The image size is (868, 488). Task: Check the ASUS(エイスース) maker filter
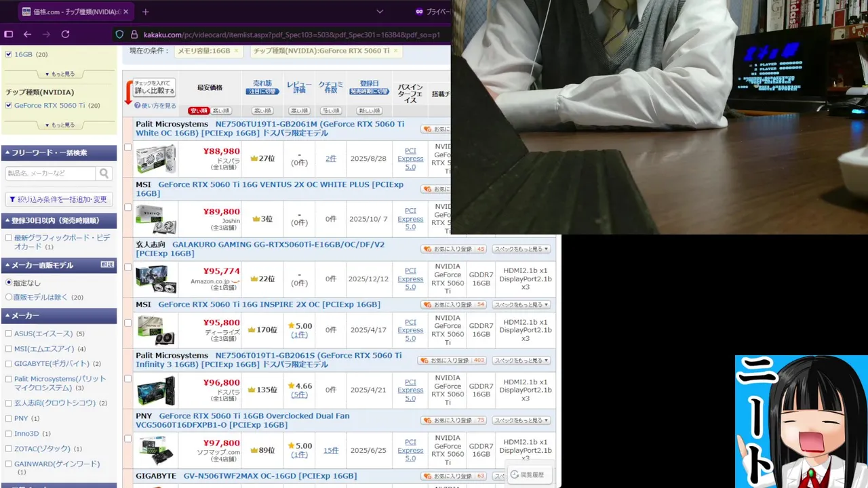click(9, 333)
